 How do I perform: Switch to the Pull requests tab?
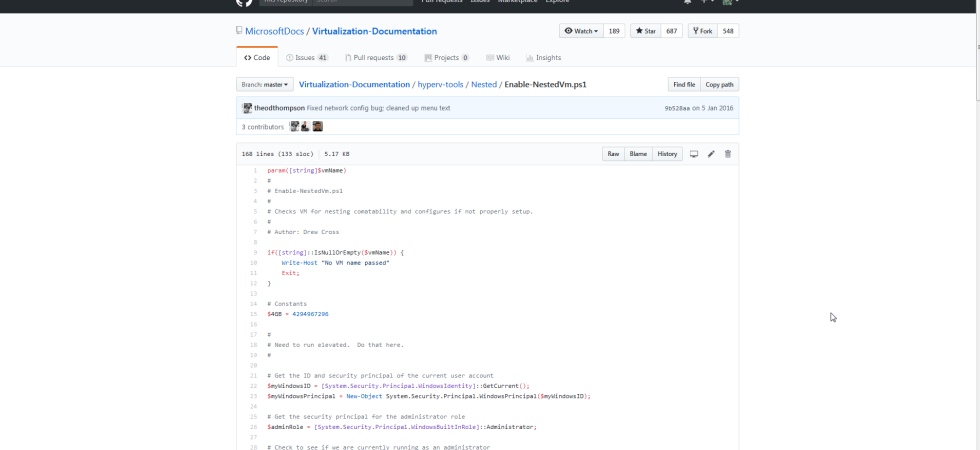click(x=376, y=58)
